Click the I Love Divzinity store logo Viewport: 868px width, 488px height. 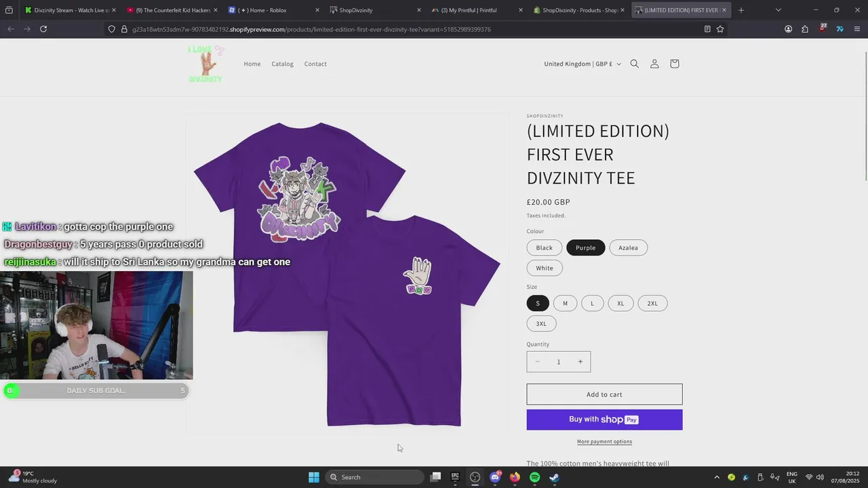206,64
